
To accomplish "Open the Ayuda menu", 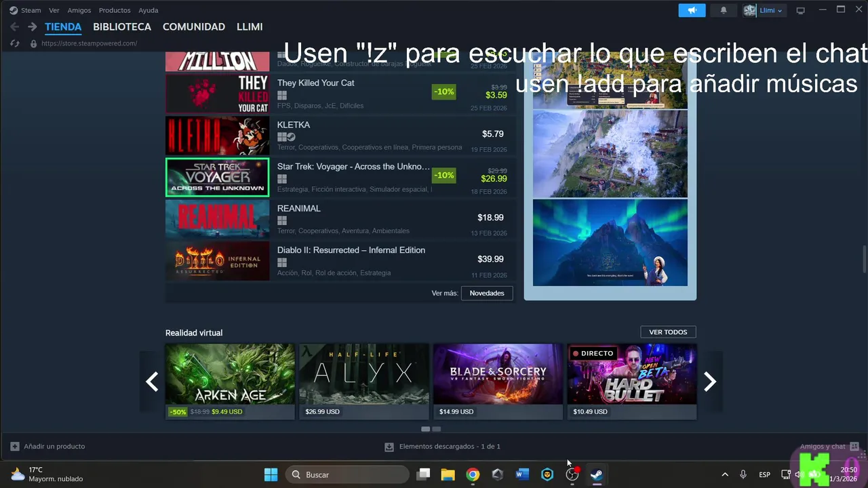I will tap(149, 10).
